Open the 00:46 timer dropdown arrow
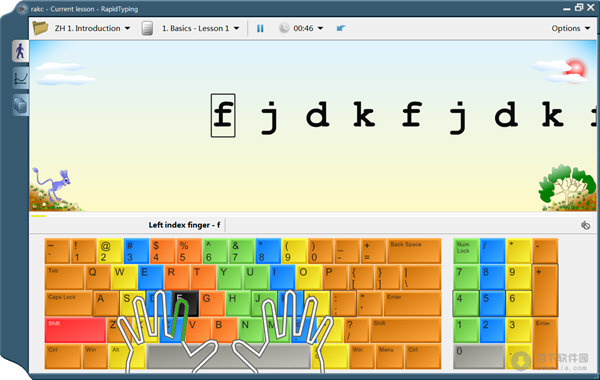This screenshot has height=380, width=600. 320,28
